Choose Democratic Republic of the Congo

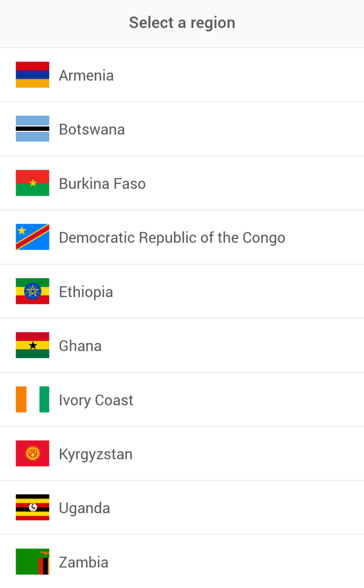[172, 238]
